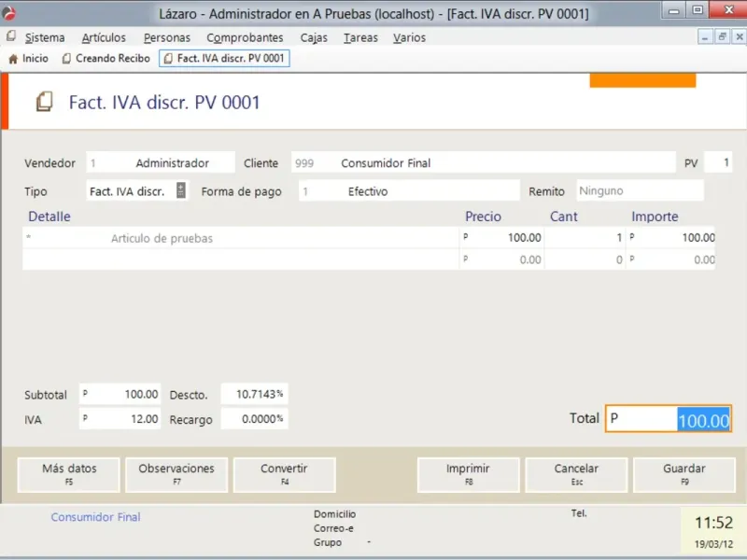Screen dimensions: 747x560
Task: Click the Vendedor field with Administrador
Action: click(x=161, y=162)
